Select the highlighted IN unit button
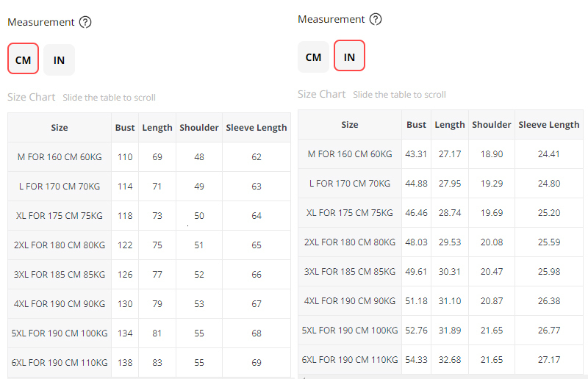This screenshot has width=588, height=379. 349,57
